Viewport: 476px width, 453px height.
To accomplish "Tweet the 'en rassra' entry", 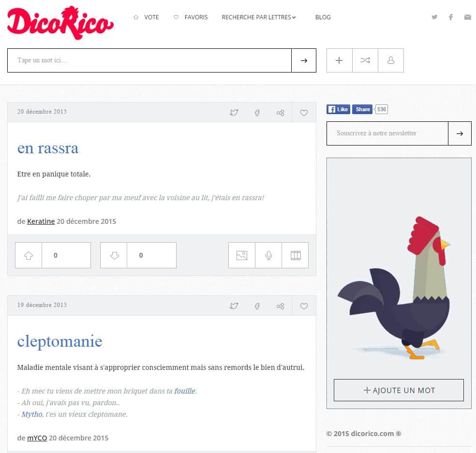I will click(234, 113).
